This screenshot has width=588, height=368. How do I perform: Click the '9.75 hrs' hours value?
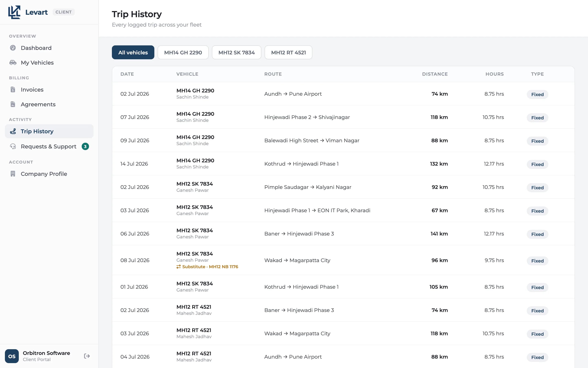click(494, 260)
